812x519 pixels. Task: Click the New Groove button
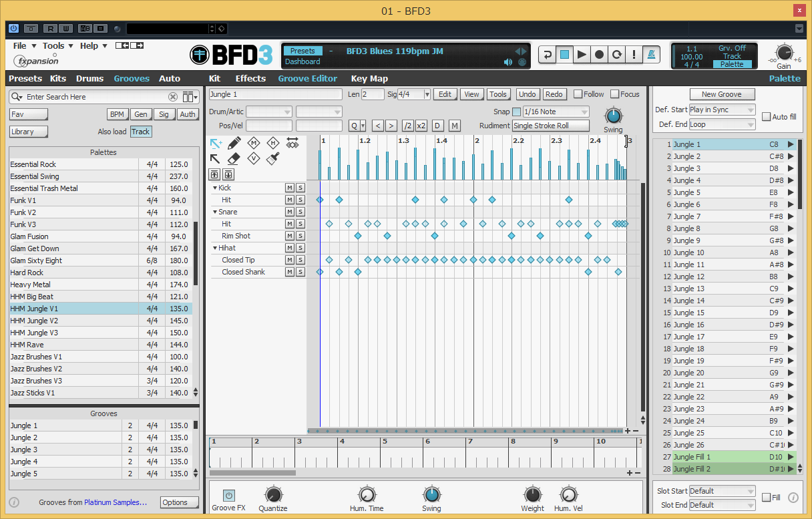click(x=722, y=94)
